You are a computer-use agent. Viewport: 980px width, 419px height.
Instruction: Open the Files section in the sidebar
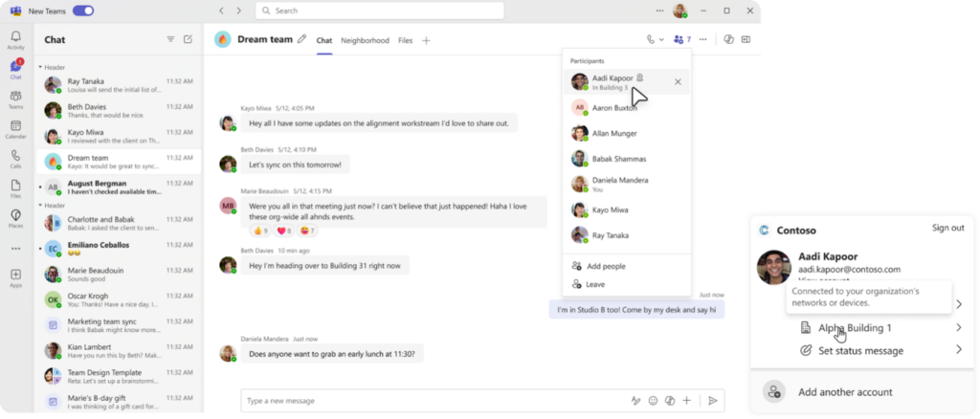click(15, 188)
